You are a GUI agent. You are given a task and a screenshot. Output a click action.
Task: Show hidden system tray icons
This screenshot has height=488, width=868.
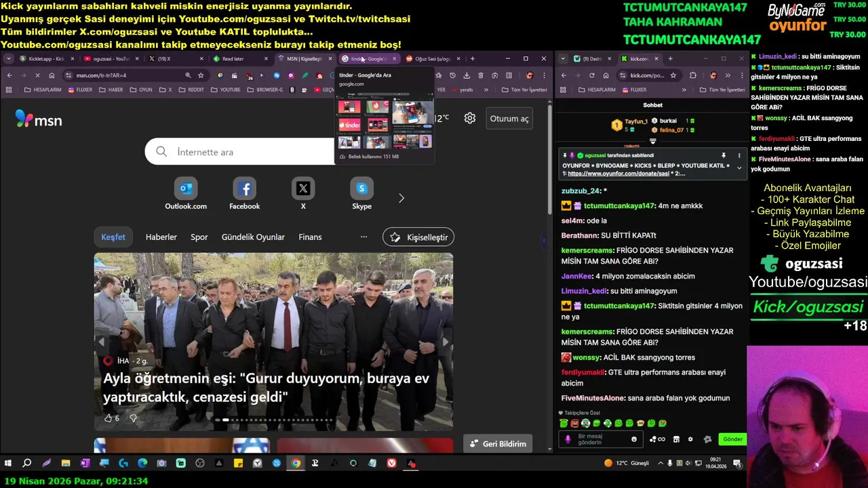click(660, 464)
